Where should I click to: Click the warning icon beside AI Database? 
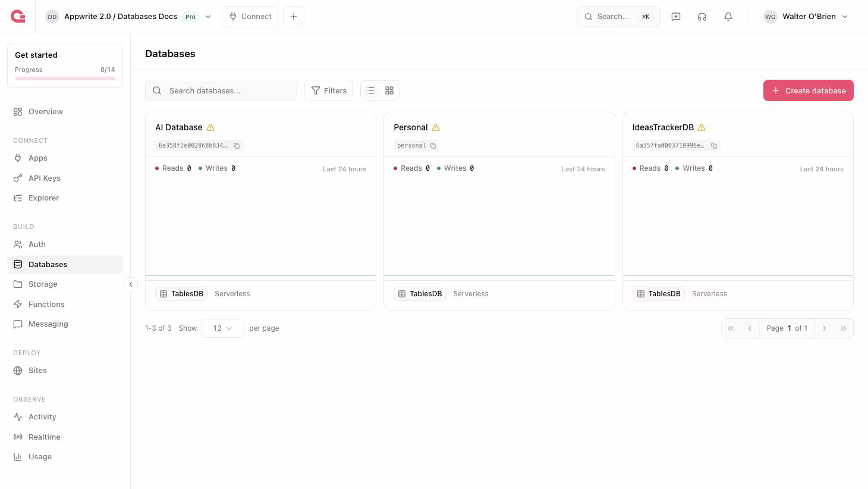[x=210, y=127]
